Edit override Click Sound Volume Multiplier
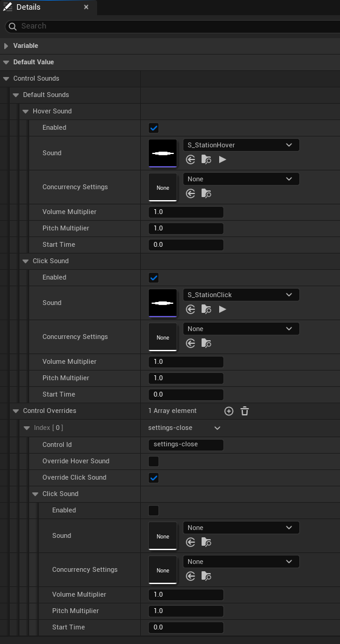 coord(186,595)
